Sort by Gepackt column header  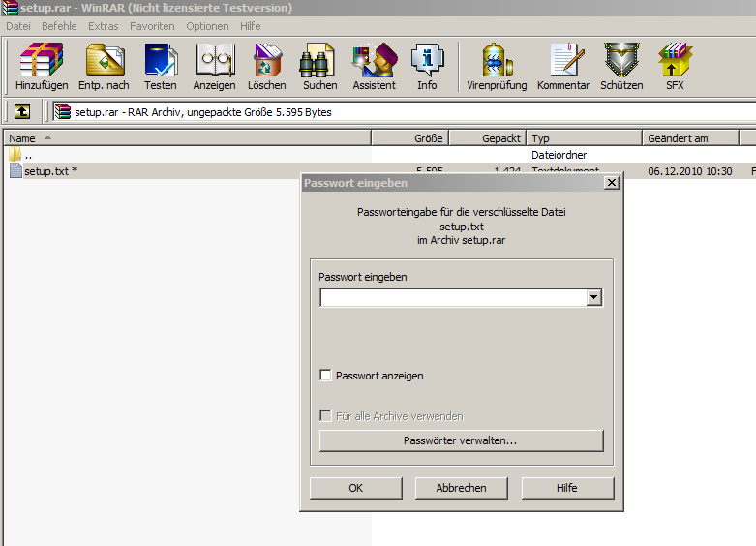pyautogui.click(x=488, y=138)
